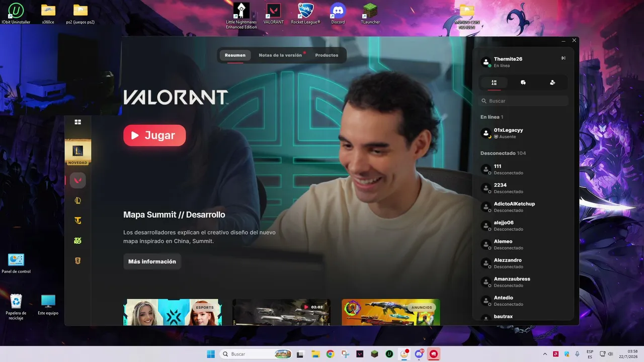Select online friend 01xLegacyy
644x362 pixels.
tap(523, 133)
